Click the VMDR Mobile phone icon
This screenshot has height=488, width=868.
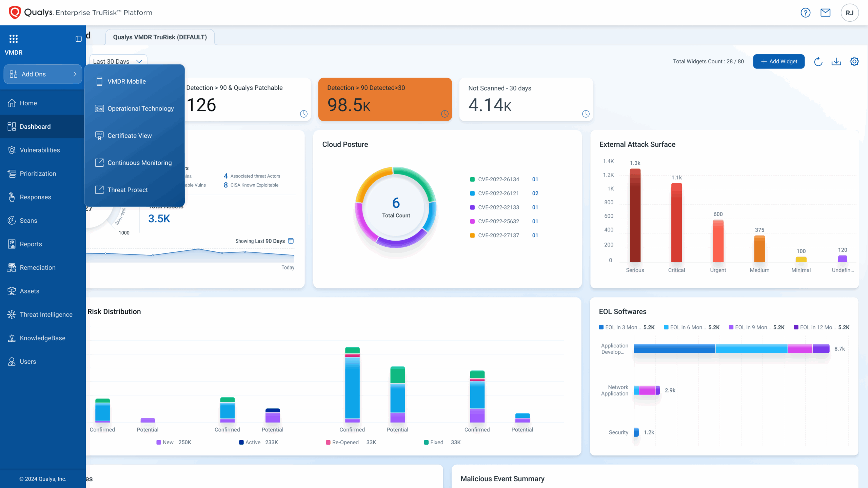click(x=99, y=81)
